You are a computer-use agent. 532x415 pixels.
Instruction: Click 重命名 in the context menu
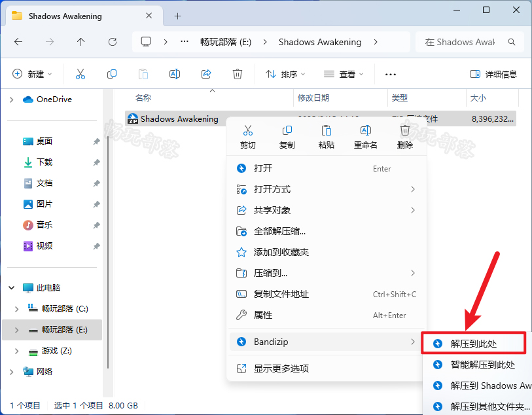(365, 137)
